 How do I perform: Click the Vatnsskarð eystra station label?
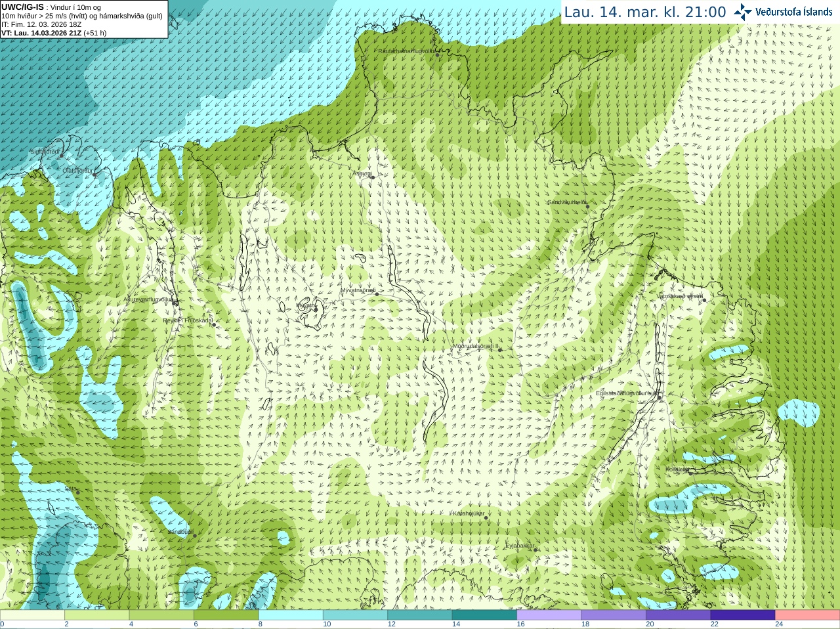click(680, 296)
